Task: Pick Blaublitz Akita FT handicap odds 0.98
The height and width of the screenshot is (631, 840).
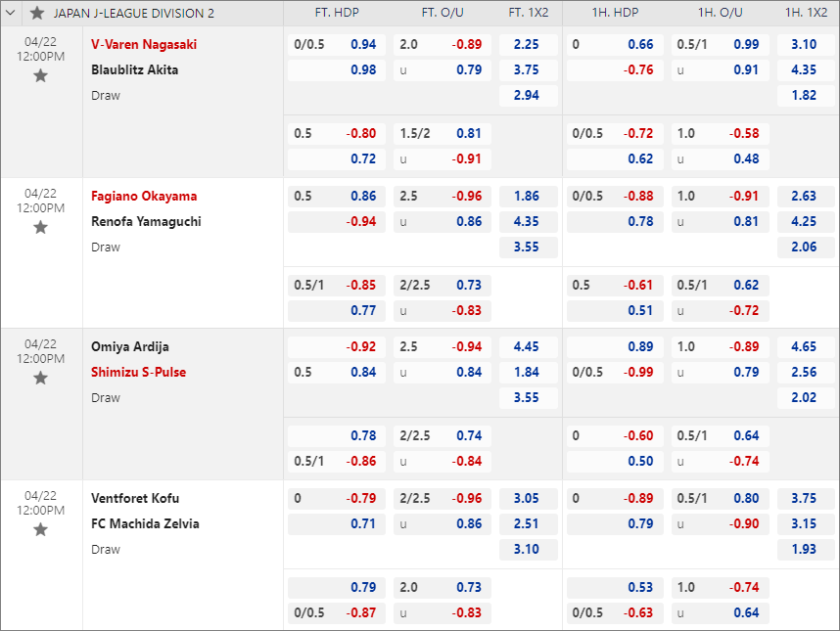Action: tap(337, 69)
